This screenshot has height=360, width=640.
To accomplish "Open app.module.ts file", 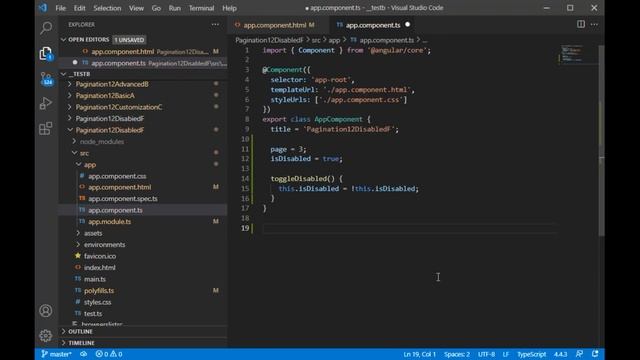I will [x=109, y=222].
